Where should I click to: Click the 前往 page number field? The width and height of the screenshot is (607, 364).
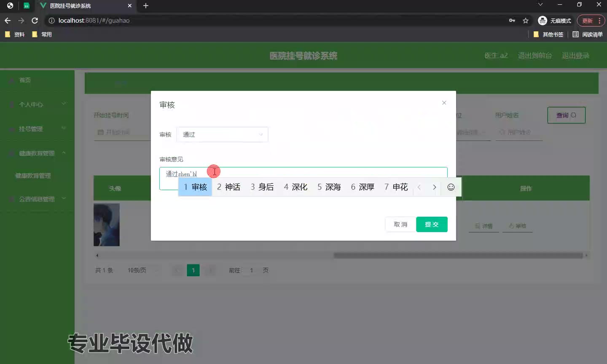[x=252, y=270]
